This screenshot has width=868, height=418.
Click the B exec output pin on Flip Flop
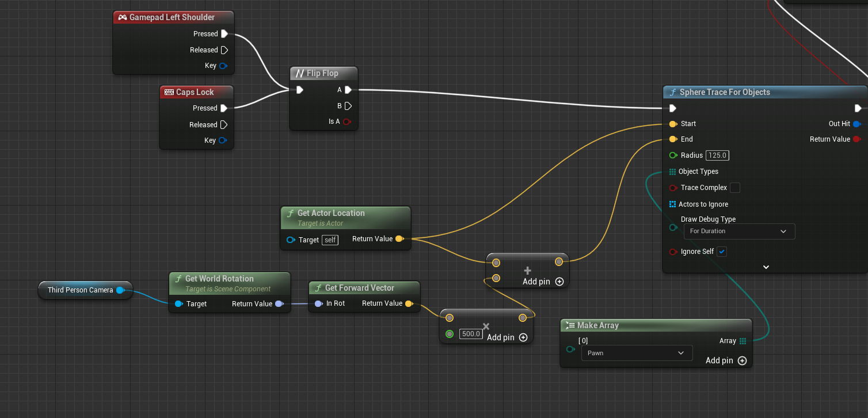tap(348, 106)
